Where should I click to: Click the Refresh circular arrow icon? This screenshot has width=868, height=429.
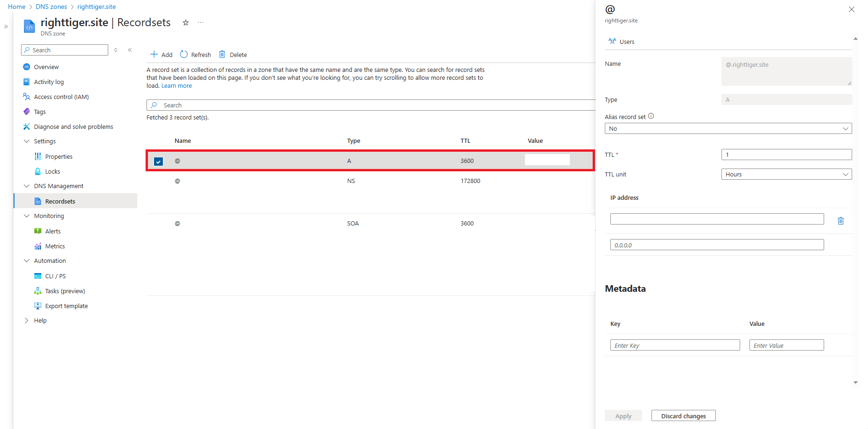(x=184, y=55)
